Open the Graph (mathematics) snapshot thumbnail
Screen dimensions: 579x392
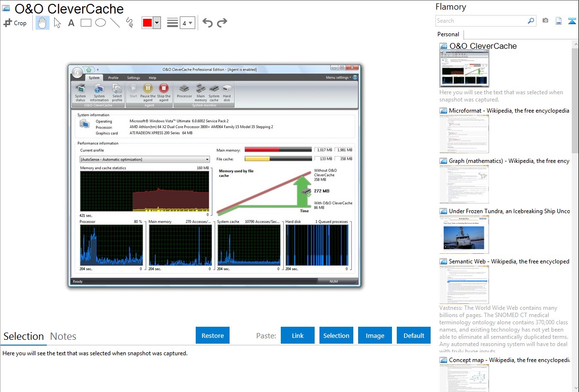[x=464, y=184]
